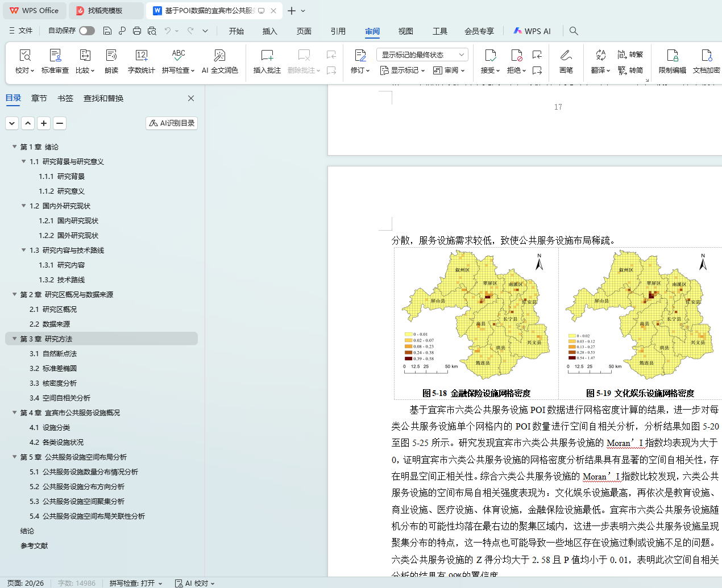722x588 pixels.
Task: Click the undo arrow icon
Action: click(x=168, y=31)
